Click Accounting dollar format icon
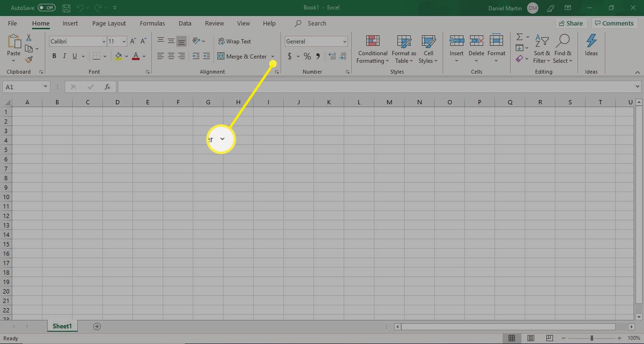This screenshot has height=344, width=644. 289,56
